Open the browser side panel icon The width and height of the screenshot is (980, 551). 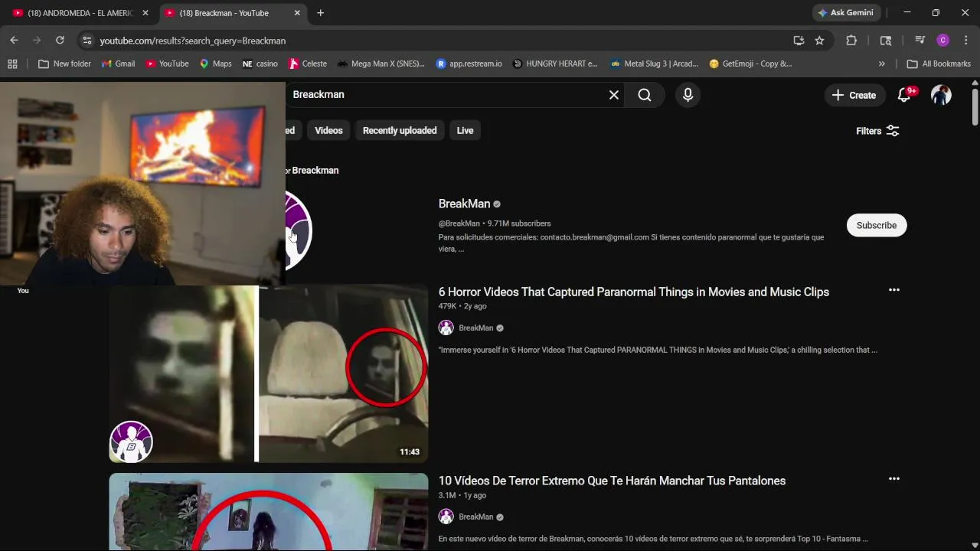tap(886, 41)
